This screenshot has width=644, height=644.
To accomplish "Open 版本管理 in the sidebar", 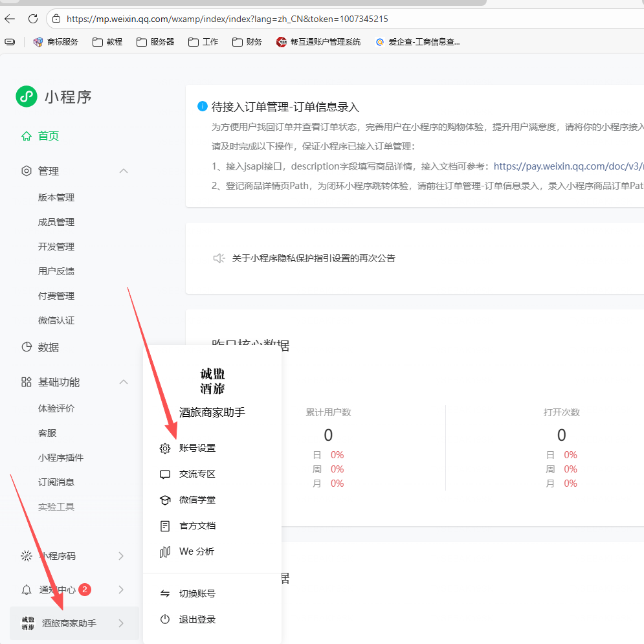I will [x=56, y=197].
